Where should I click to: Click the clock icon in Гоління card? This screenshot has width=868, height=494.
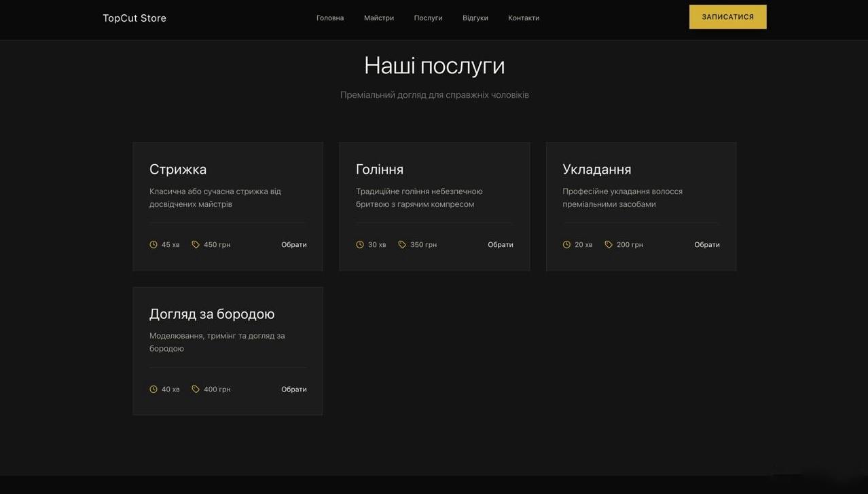pos(360,244)
